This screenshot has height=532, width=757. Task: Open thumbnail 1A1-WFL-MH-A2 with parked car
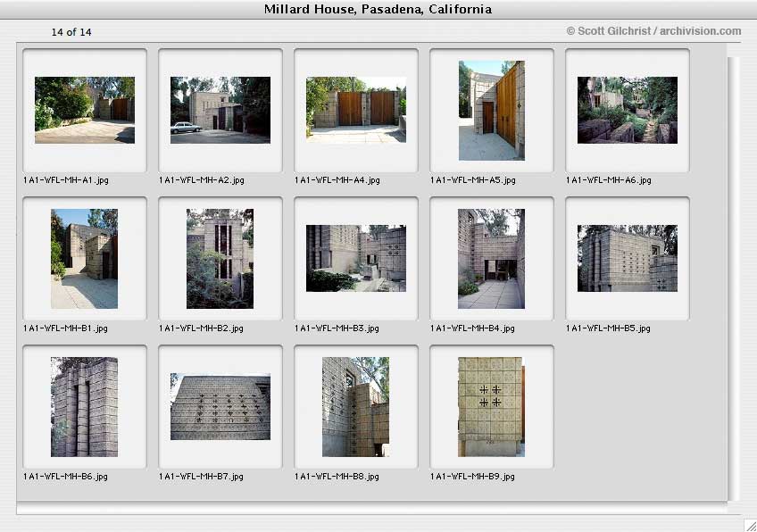click(220, 110)
